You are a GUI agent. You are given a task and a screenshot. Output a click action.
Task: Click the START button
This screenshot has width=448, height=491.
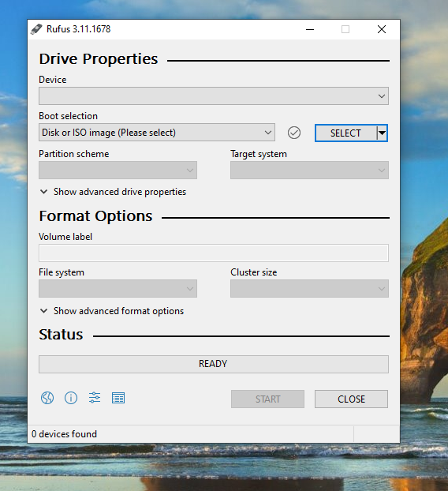[268, 399]
